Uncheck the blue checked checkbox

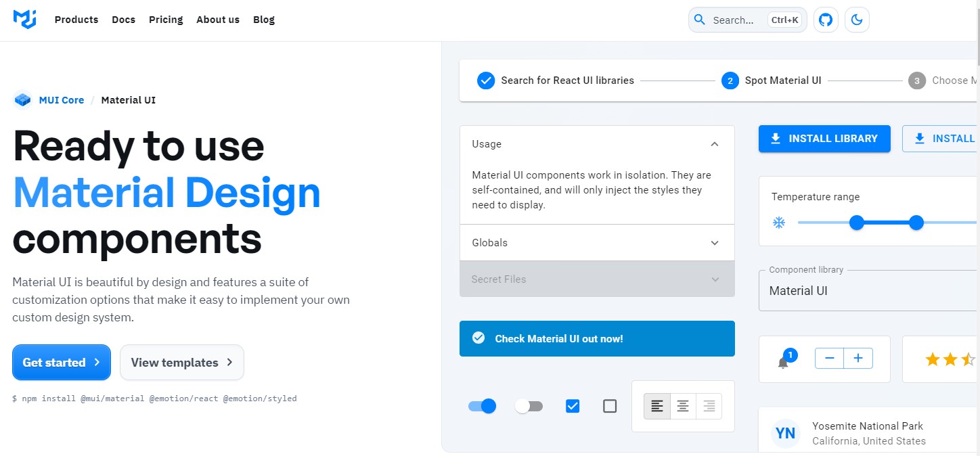tap(573, 406)
